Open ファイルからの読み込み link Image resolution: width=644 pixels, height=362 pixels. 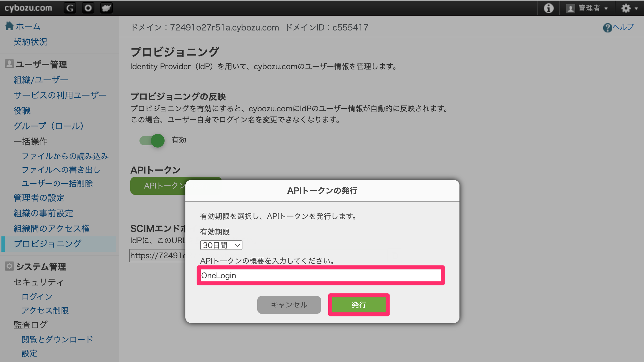pos(65,156)
